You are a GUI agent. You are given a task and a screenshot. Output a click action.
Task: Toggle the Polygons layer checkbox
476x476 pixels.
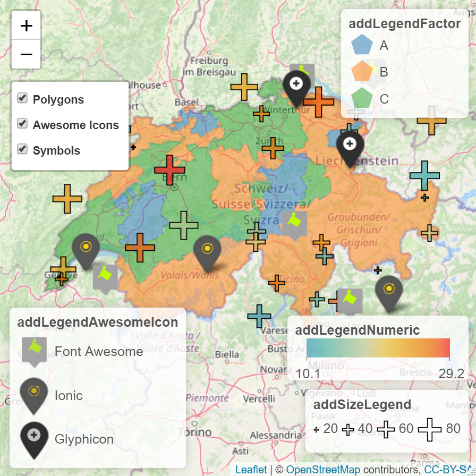tap(22, 98)
